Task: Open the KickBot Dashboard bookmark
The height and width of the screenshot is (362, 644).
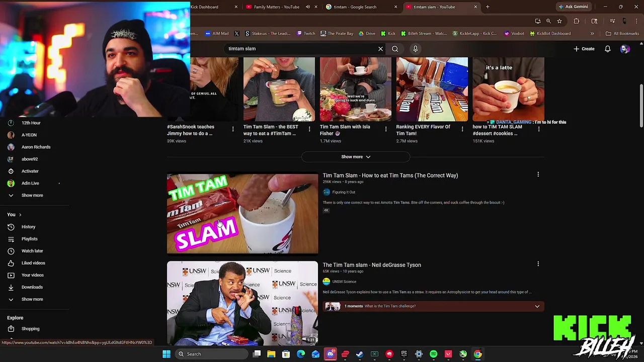Action: click(549, 34)
